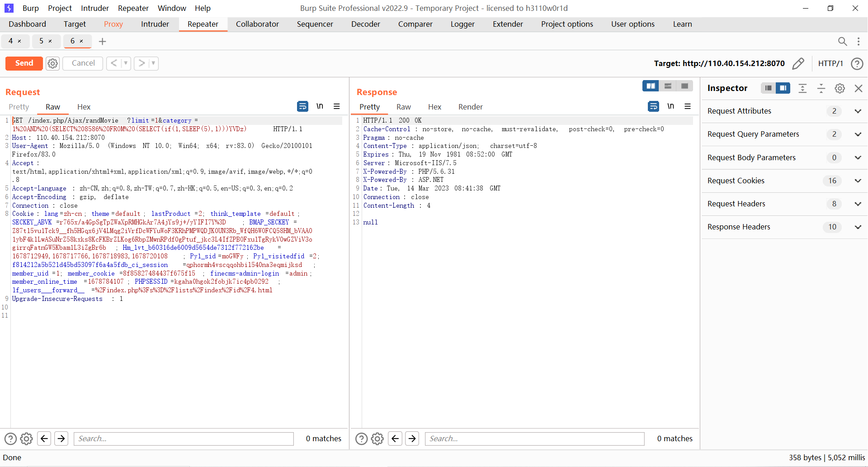The image size is (868, 467).
Task: Toggle word wrap in Response panel
Action: click(653, 106)
